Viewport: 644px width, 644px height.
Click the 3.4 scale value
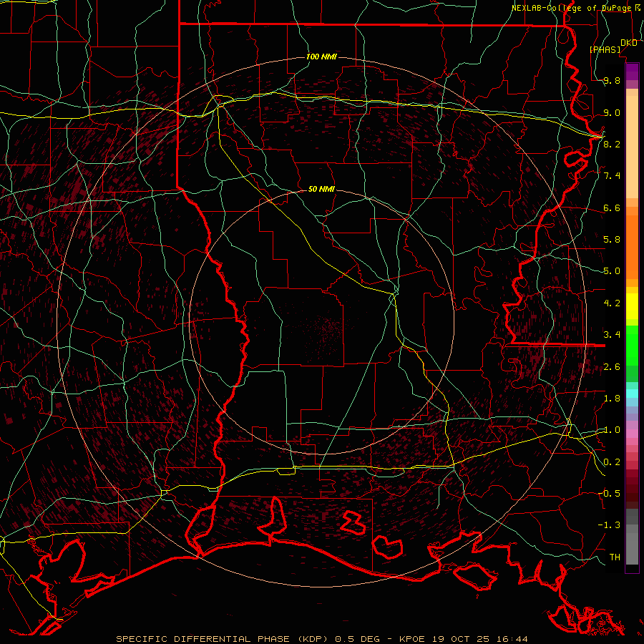[x=612, y=335]
